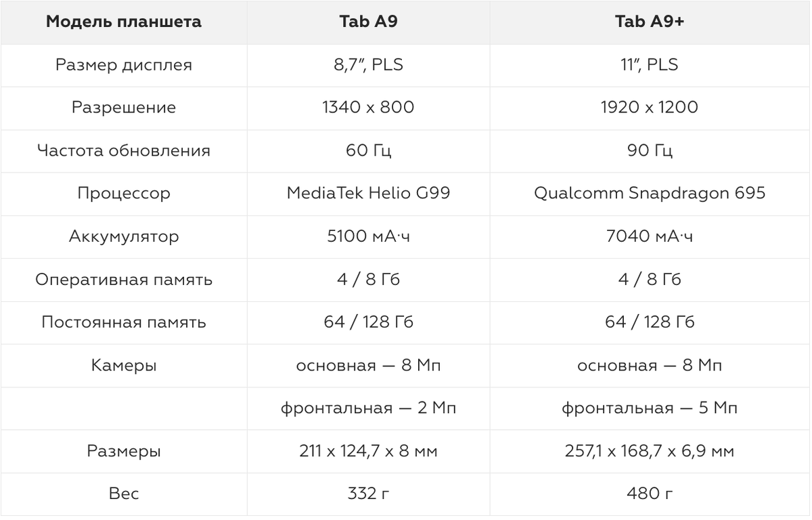Click the '7040 мА·ч' battery cell
This screenshot has width=812, height=520.
650,237
